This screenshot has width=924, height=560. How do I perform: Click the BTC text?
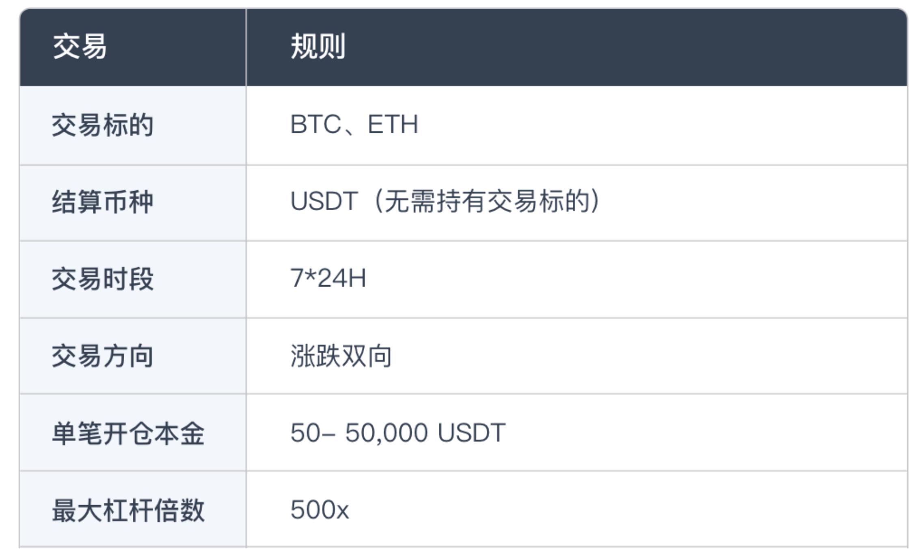pyautogui.click(x=315, y=124)
